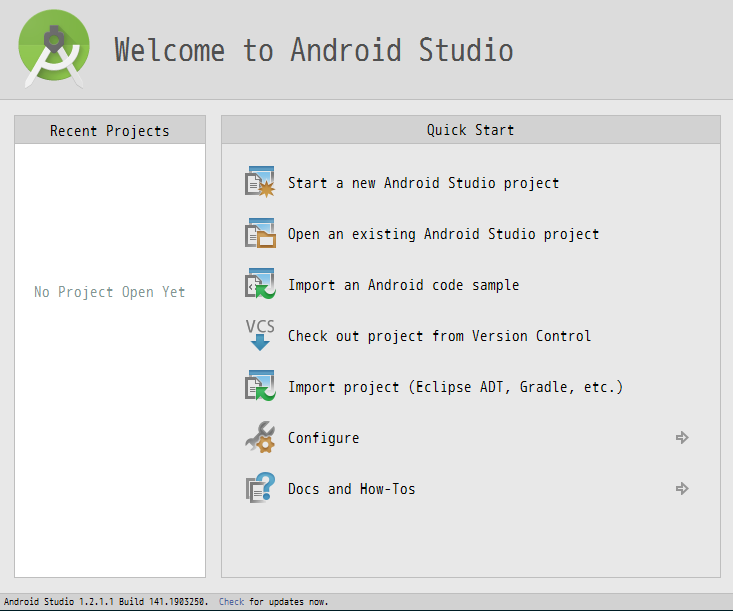Screen dimensions: 733x611
Task: Open the Configure entry
Action: point(323,438)
